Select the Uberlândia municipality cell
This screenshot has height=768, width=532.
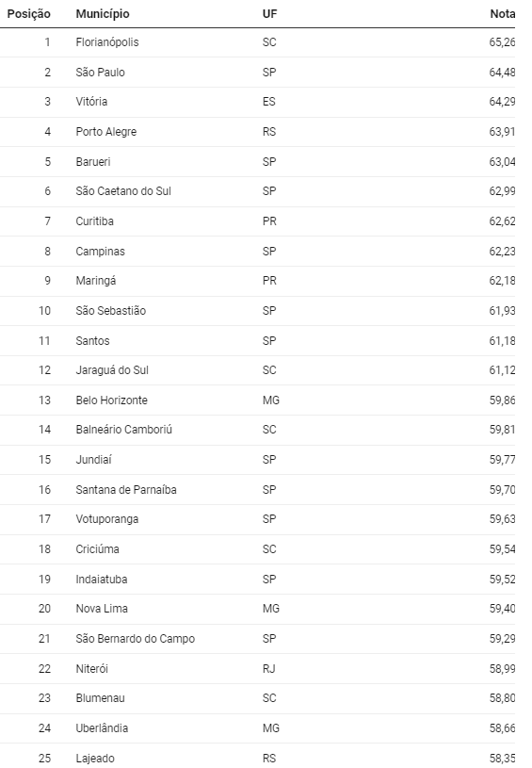click(102, 728)
